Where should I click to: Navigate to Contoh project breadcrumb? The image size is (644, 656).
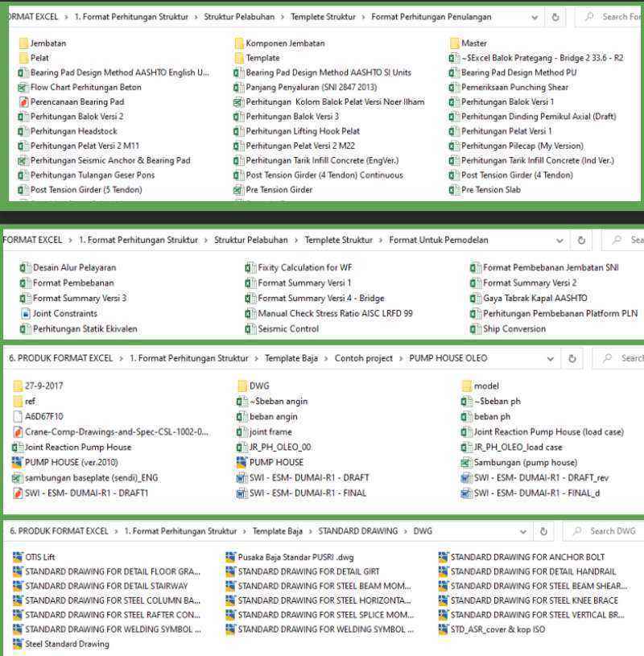364,358
